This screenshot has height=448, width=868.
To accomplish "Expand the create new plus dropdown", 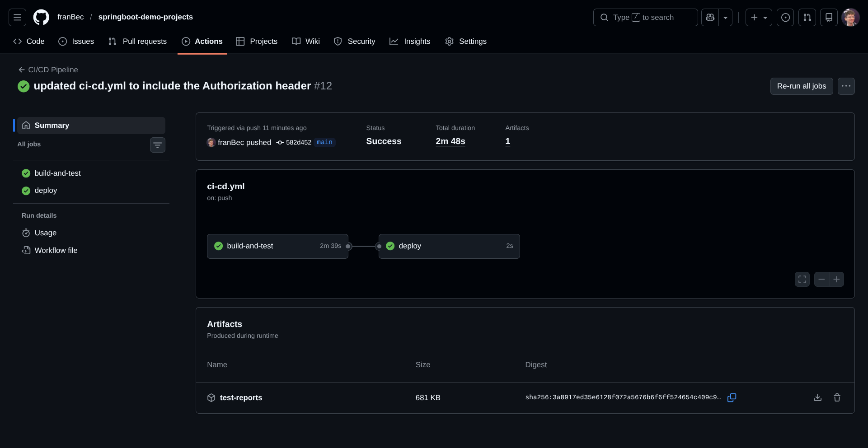I will [x=759, y=17].
